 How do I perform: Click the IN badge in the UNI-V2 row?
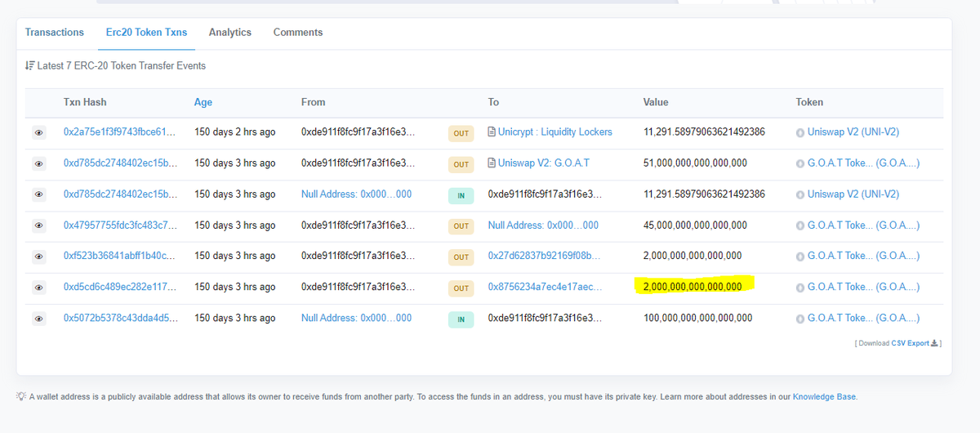tap(461, 195)
